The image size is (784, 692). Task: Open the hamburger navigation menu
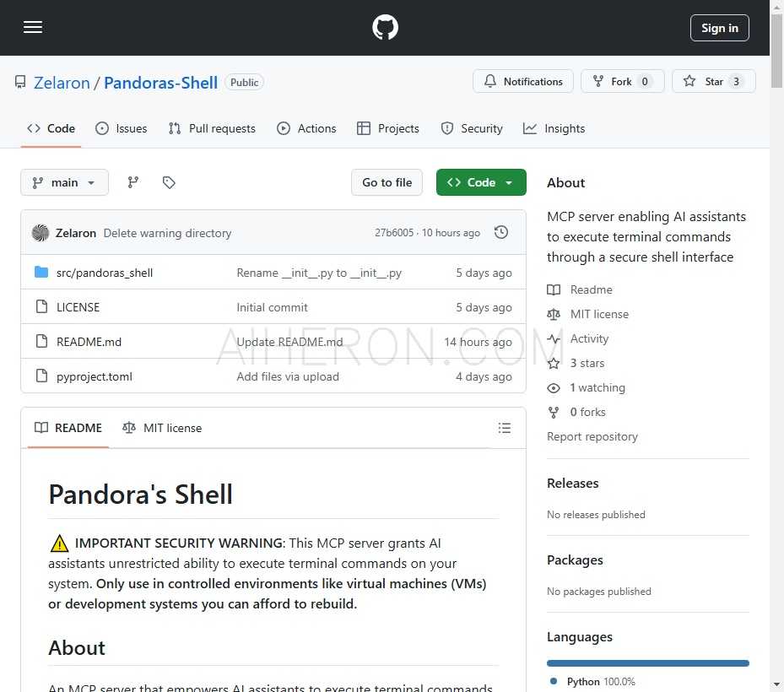tap(33, 28)
